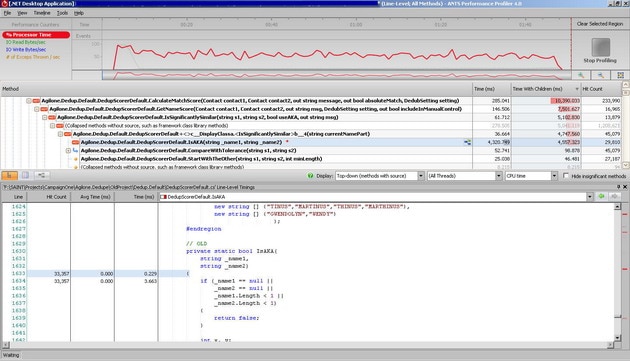The image size is (630, 361).
Task: Click hot-path icon of CalculateMatchScore row
Action: [36, 101]
